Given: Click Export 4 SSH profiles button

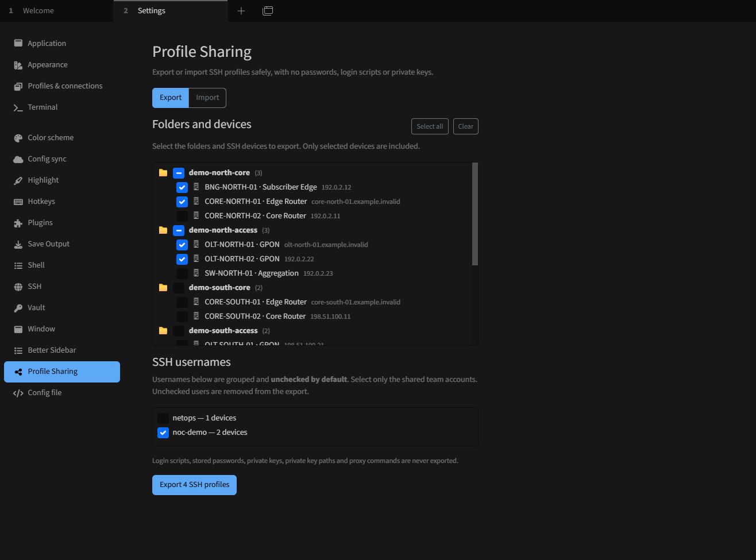Looking at the screenshot, I should coord(194,485).
